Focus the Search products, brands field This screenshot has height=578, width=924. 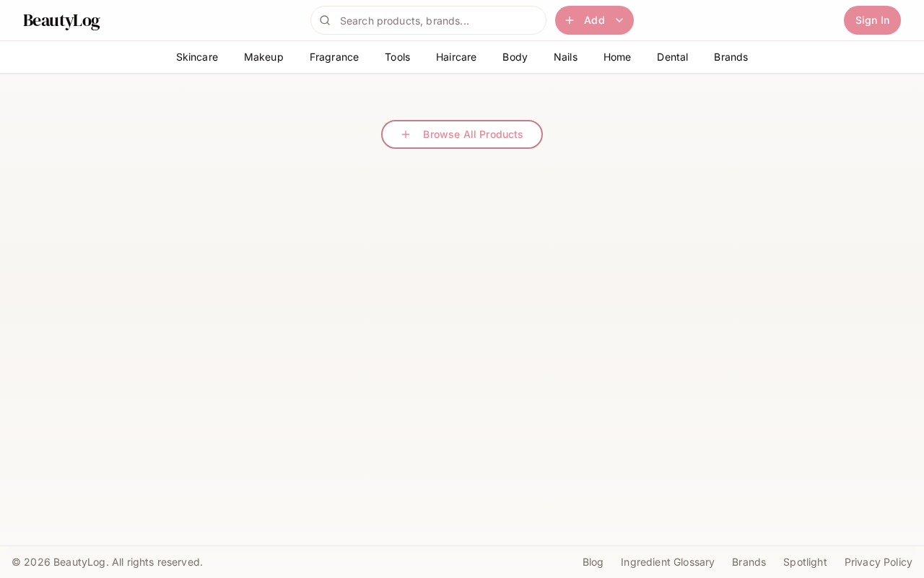click(428, 20)
